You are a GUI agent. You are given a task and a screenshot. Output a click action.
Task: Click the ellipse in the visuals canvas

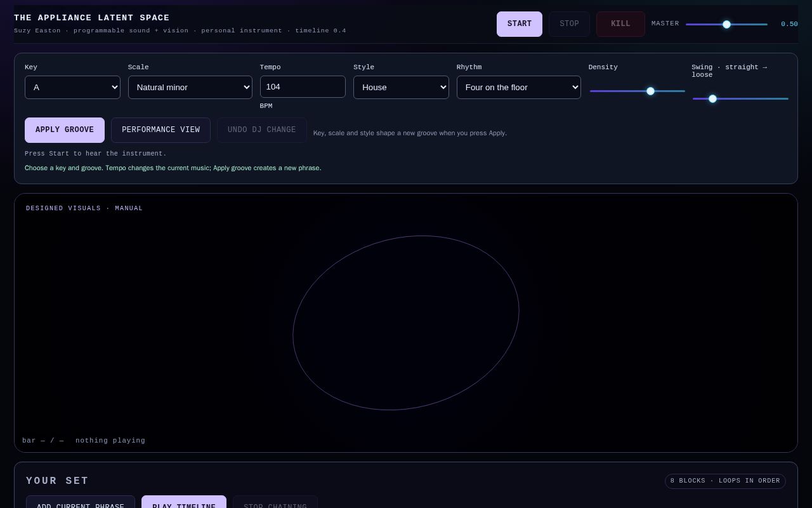point(406,323)
